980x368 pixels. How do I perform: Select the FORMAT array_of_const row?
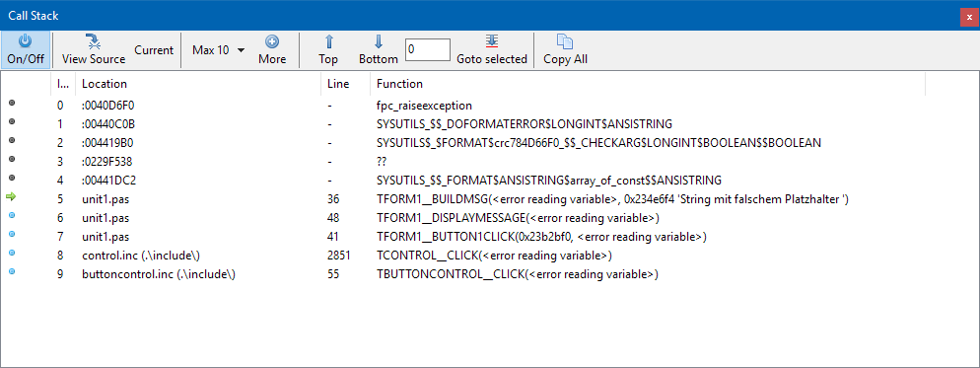tap(490, 181)
